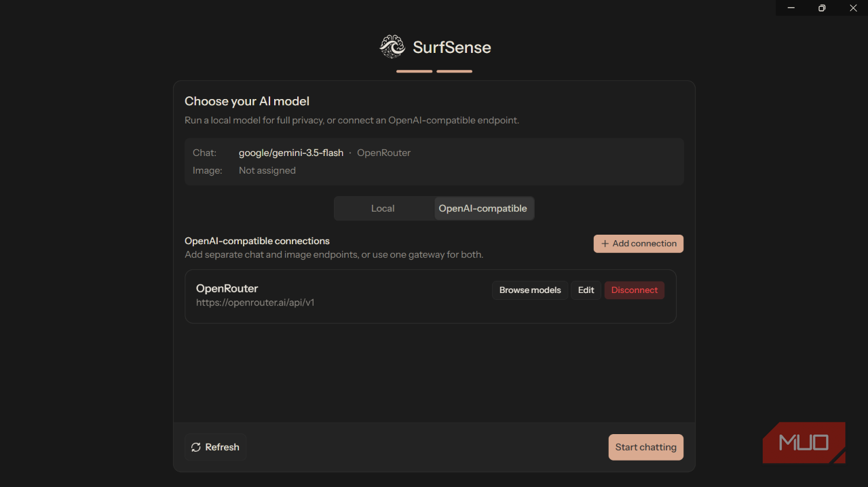Disconnect the OpenRouter connection
This screenshot has height=487, width=868.
635,290
